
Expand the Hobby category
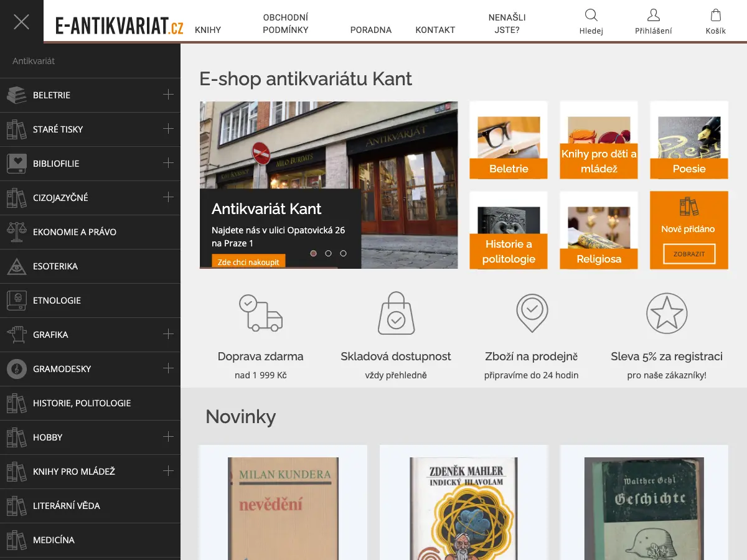[168, 437]
